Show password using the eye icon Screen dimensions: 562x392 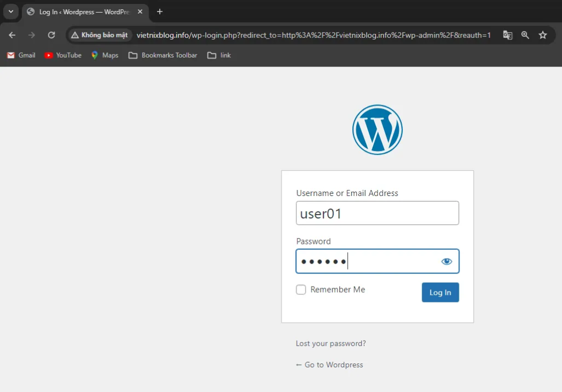[447, 261]
